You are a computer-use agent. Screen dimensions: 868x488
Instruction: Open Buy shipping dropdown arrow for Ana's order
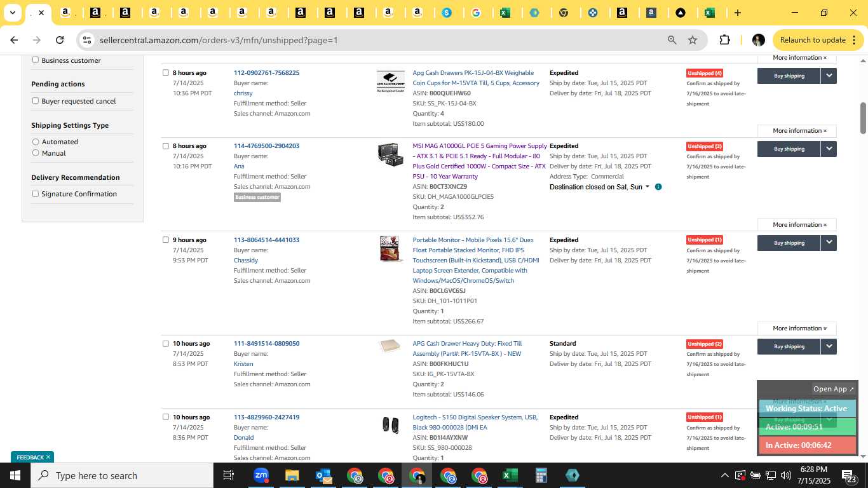click(829, 149)
